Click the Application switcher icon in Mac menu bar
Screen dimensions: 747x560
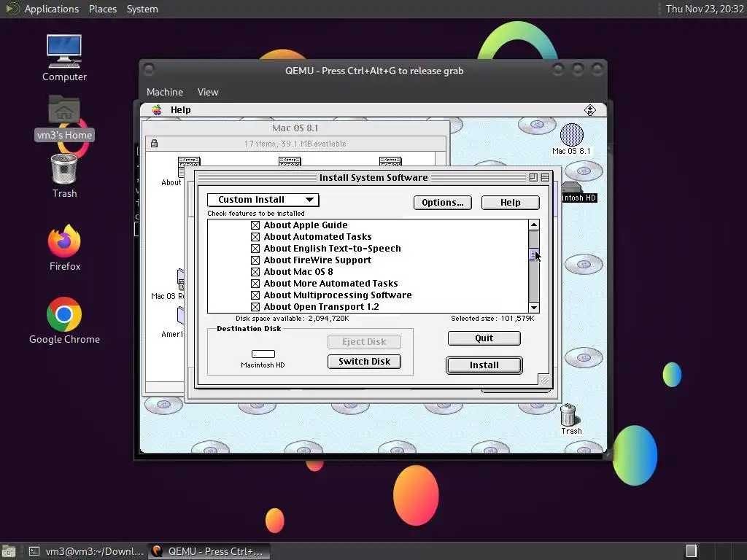point(589,110)
